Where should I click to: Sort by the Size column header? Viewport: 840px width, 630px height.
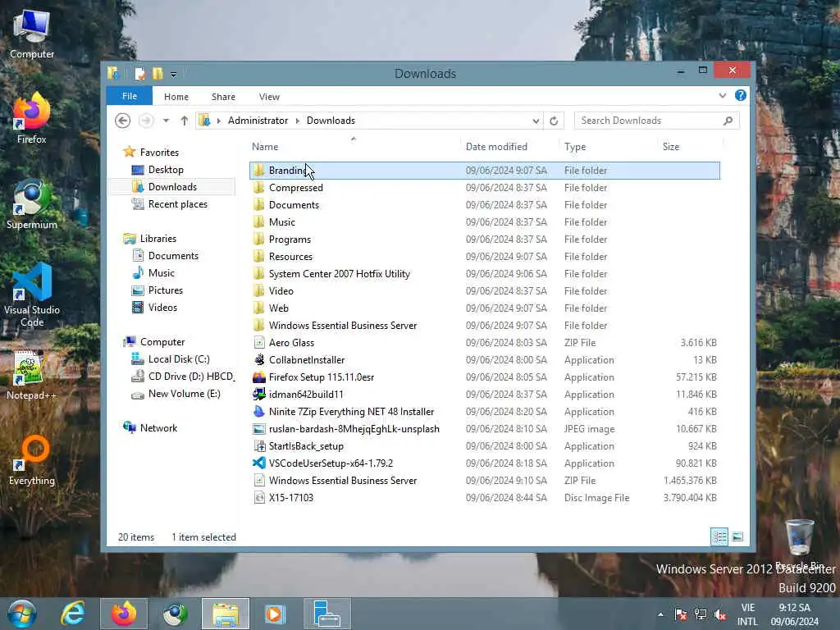[690, 146]
